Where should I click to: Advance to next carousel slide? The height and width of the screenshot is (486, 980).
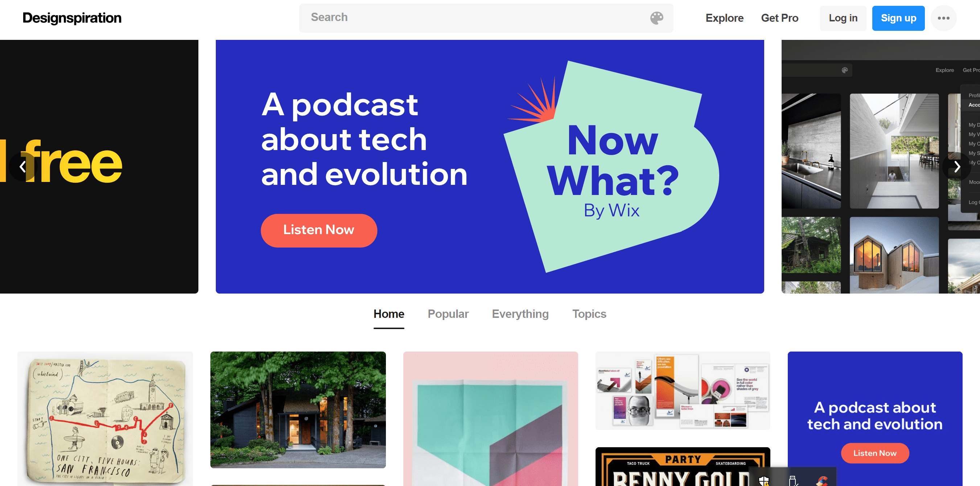coord(957,167)
